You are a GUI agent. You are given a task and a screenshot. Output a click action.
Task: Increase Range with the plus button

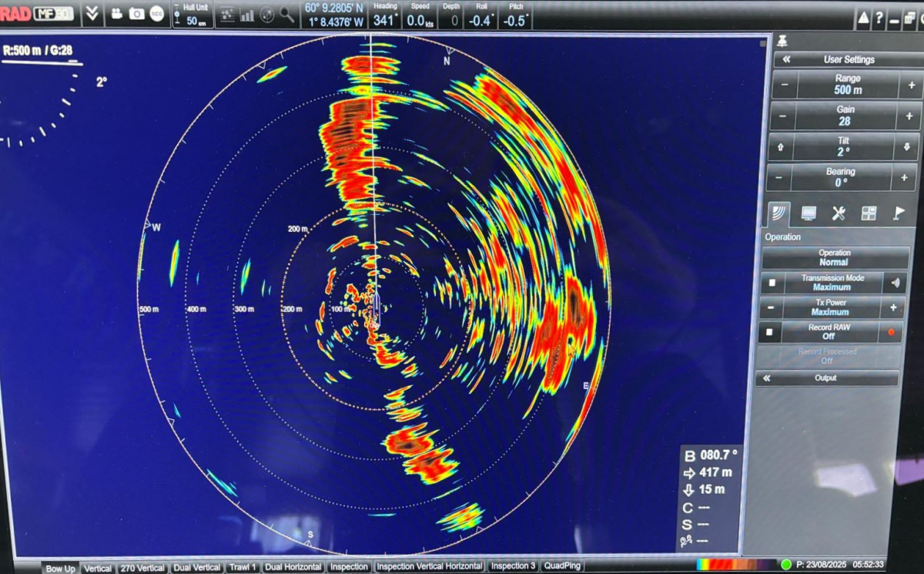click(x=912, y=85)
